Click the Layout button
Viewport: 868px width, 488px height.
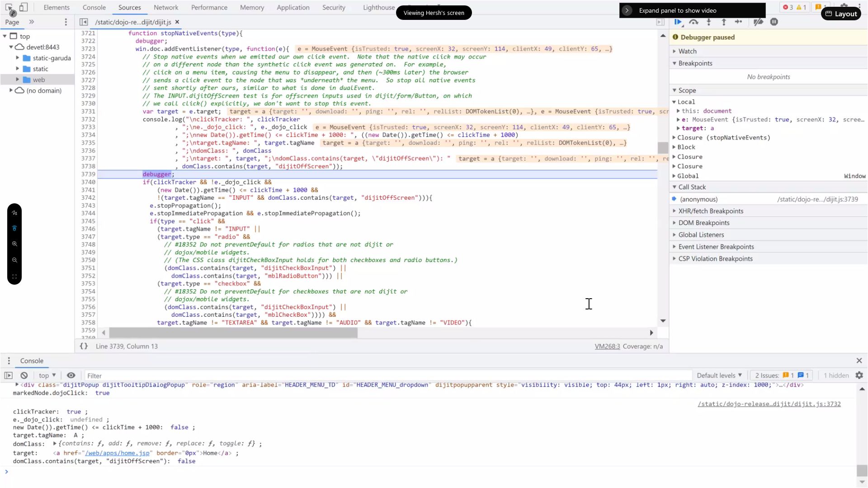click(x=841, y=14)
